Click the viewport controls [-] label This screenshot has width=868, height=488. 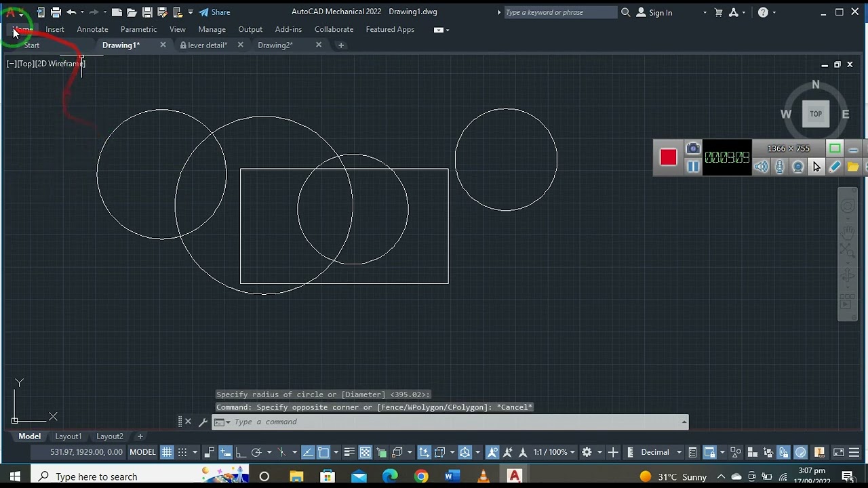click(x=12, y=64)
